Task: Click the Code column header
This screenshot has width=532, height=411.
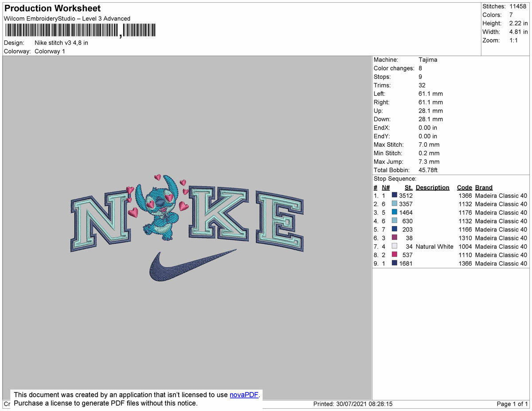Action: [x=465, y=187]
